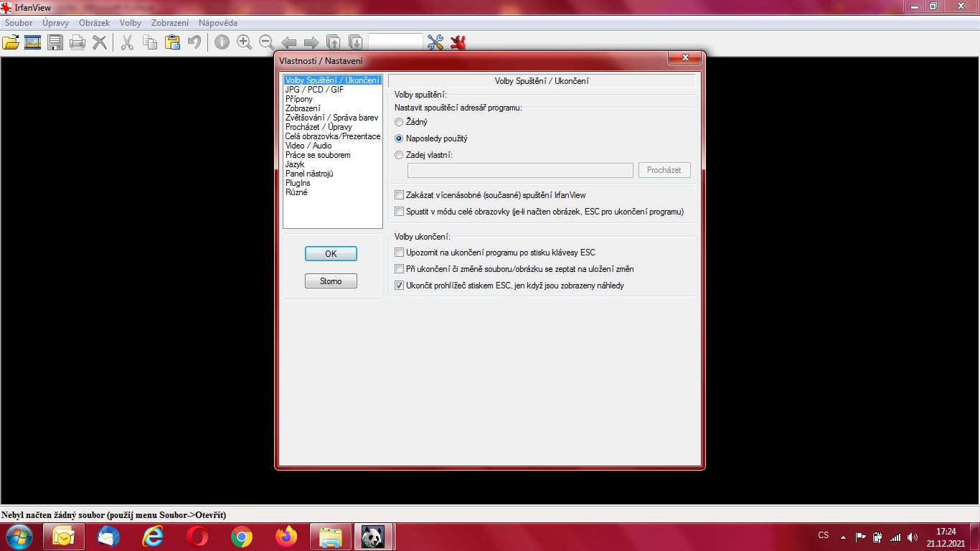Viewport: 980px width, 551px height.
Task: Select Jazyk in the settings list
Action: pos(295,164)
